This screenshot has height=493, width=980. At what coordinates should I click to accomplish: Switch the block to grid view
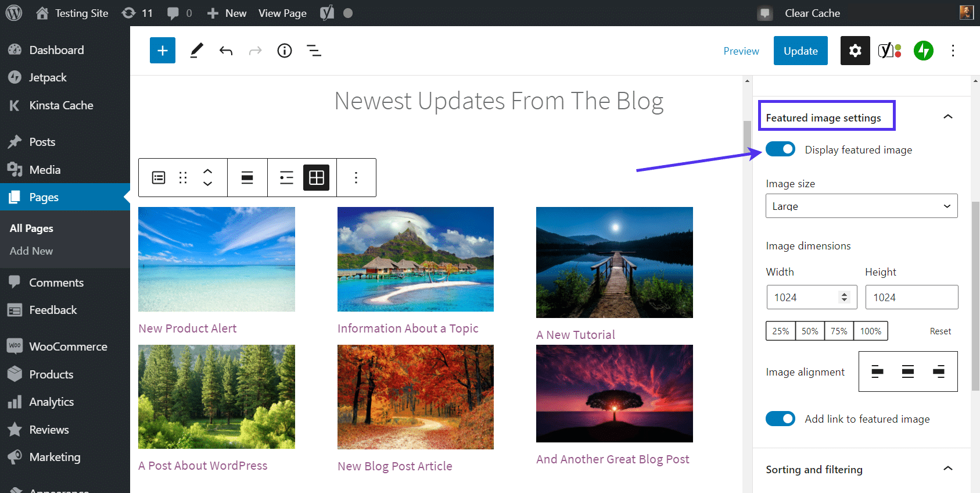click(317, 178)
